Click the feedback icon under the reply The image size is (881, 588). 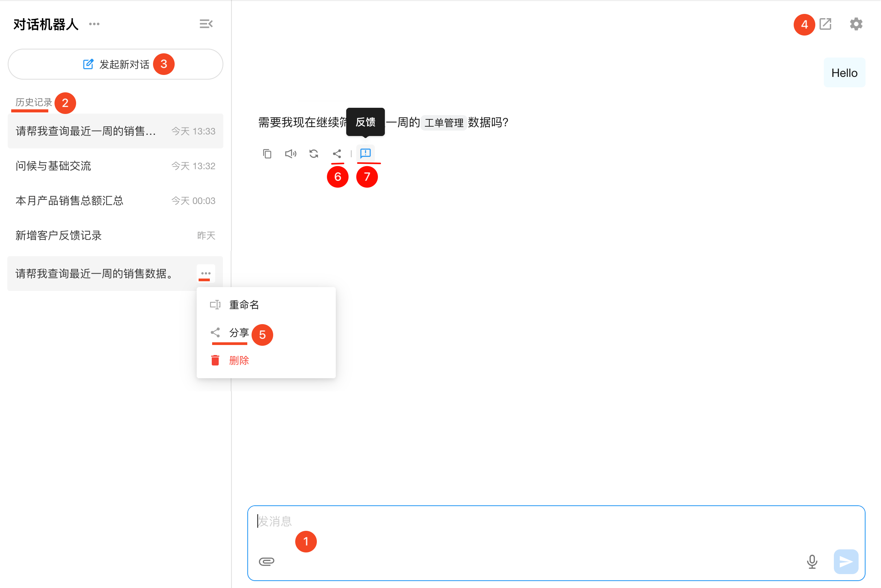[366, 153]
